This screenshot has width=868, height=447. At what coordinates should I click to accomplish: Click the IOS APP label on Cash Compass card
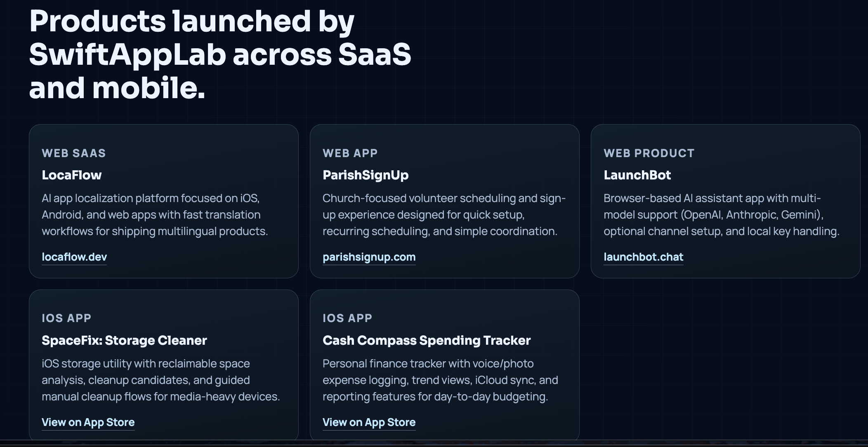click(347, 318)
